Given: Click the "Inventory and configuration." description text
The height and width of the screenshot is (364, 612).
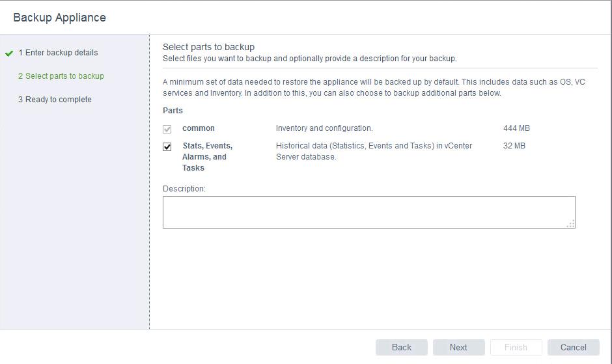Looking at the screenshot, I should 324,128.
